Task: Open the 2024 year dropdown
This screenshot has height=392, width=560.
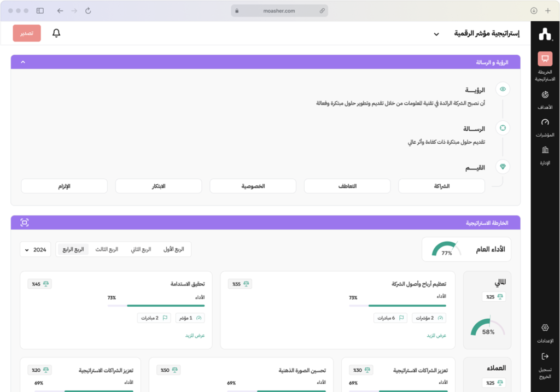Action: click(36, 249)
